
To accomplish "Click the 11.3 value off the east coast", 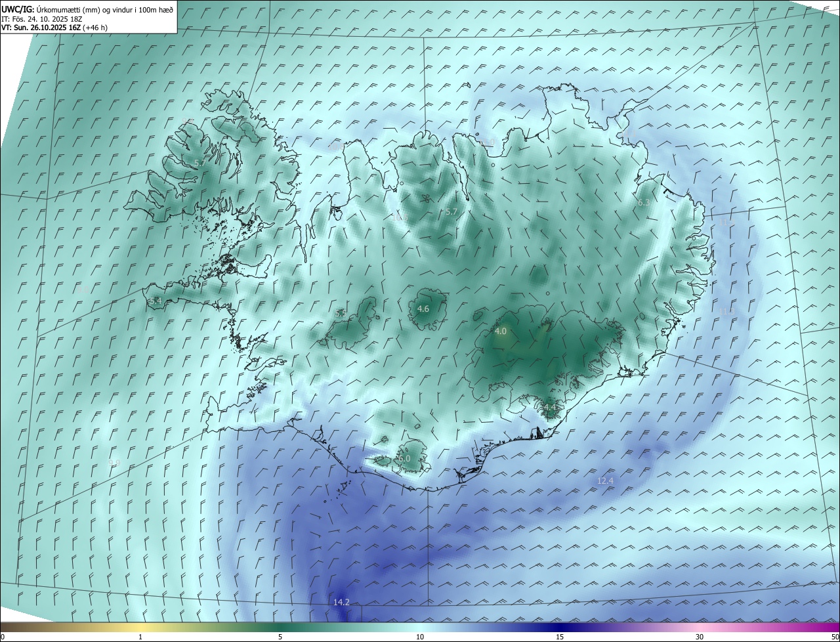I will pos(727,311).
